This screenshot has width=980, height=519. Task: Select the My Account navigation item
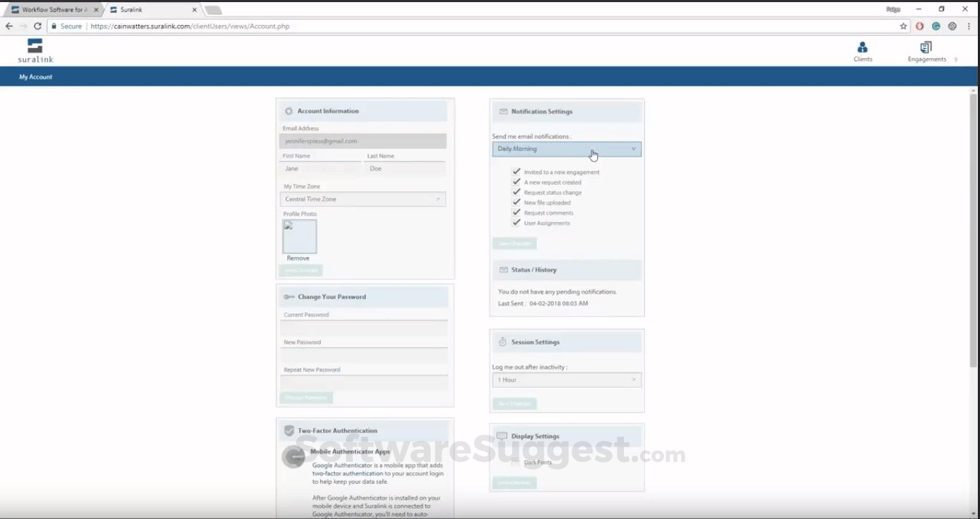tap(35, 77)
